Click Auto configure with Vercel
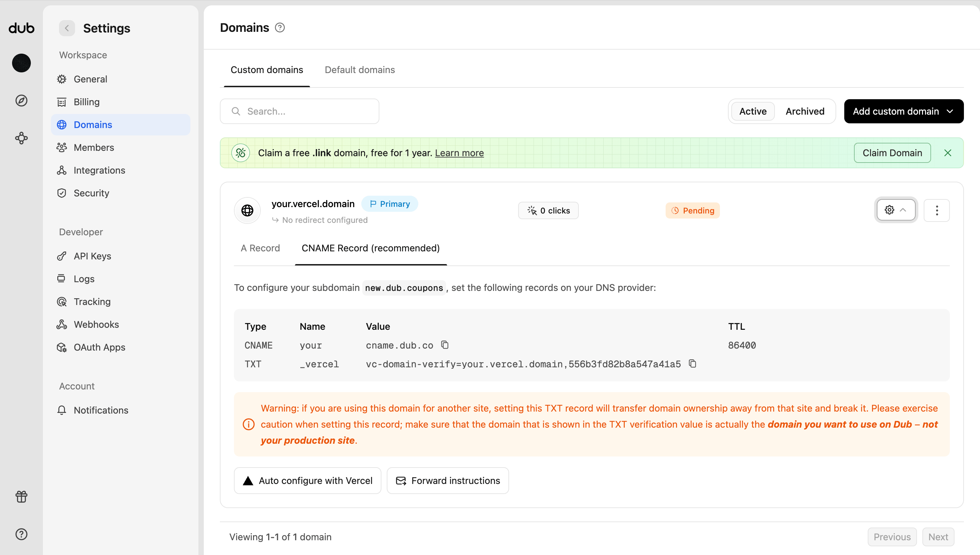The image size is (980, 555). [x=307, y=481]
